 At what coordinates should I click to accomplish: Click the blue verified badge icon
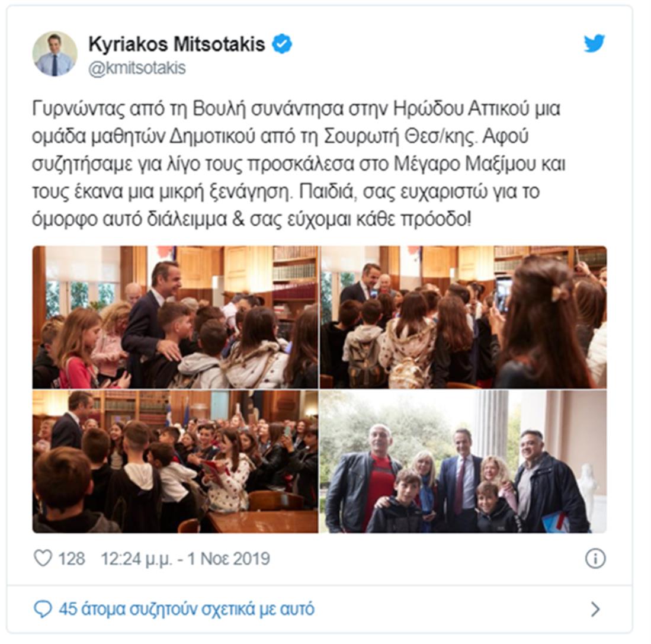282,44
